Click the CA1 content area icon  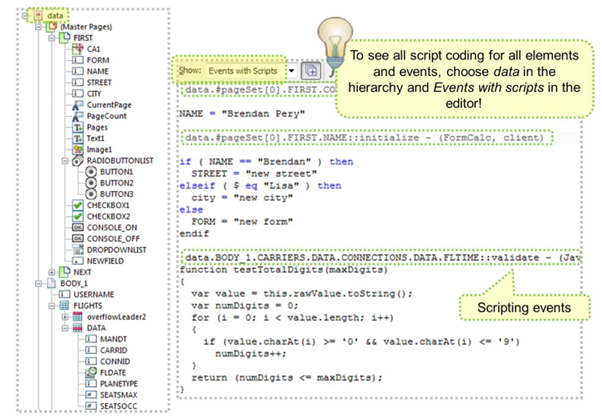pos(78,47)
